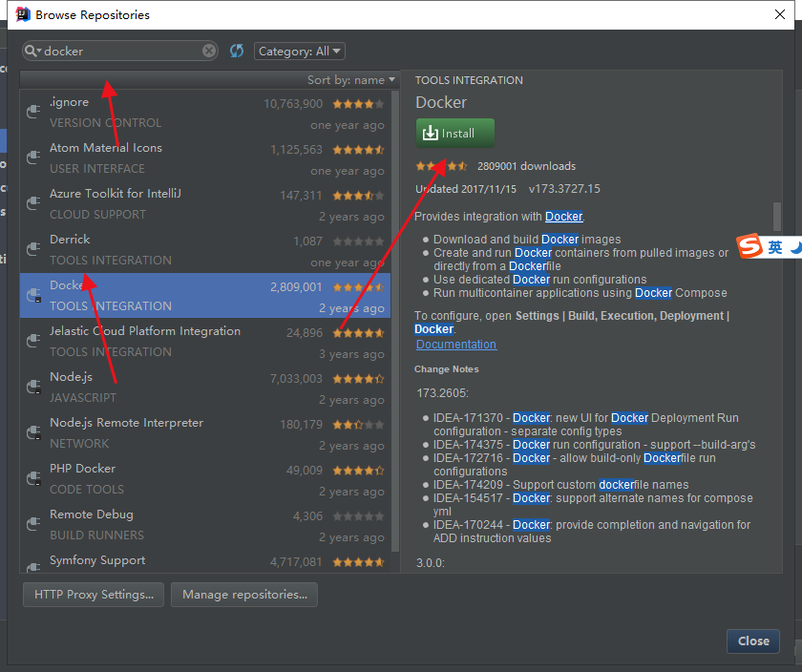
Task: Click the v173.3727.15 version text
Action: [x=564, y=189]
